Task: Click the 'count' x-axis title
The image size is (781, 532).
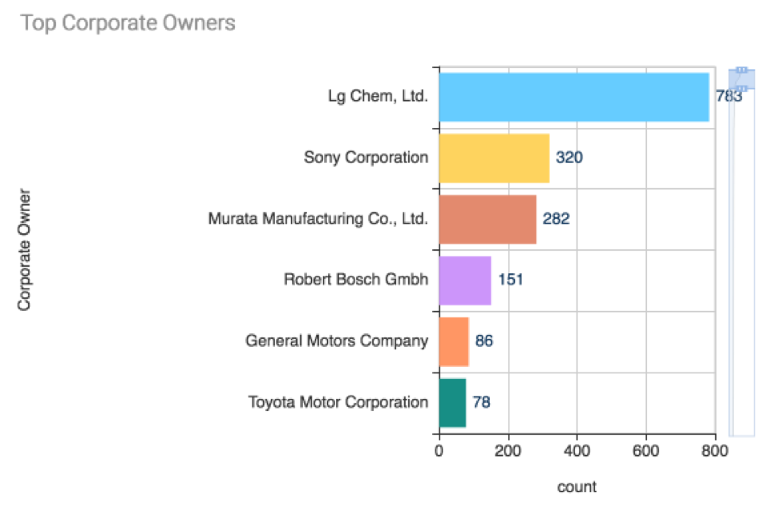Action: pos(577,487)
